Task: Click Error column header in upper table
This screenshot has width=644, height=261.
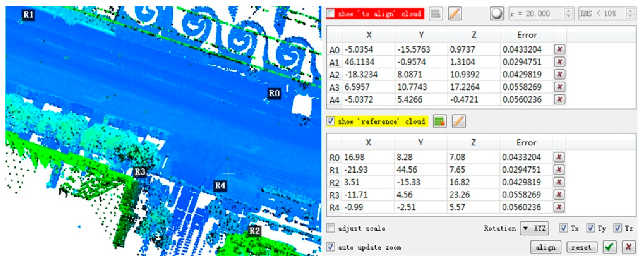Action: tap(527, 35)
